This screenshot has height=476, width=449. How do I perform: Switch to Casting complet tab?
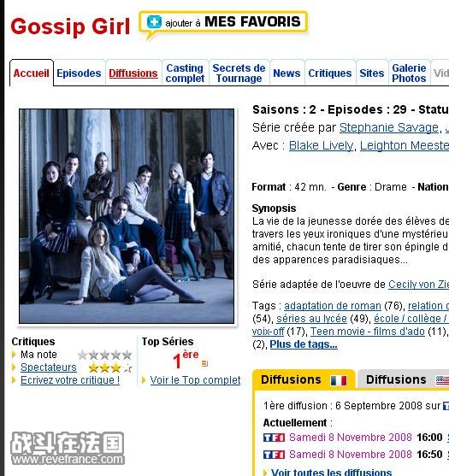point(185,73)
